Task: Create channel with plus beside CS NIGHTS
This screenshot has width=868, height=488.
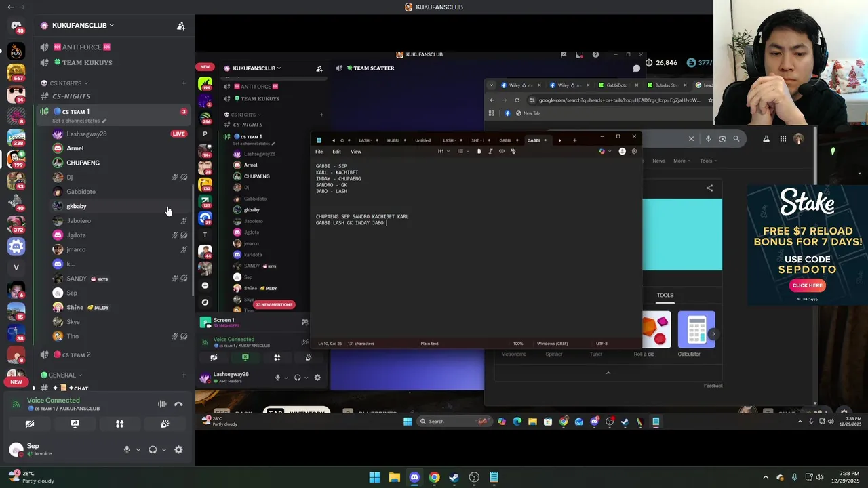Action: [184, 83]
